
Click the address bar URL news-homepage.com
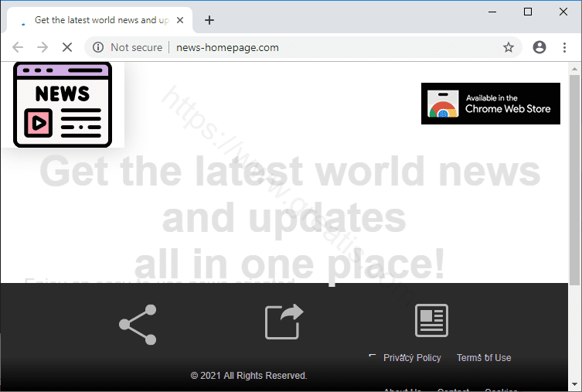click(x=227, y=47)
